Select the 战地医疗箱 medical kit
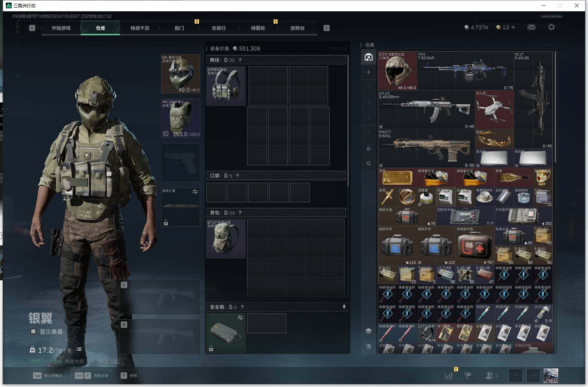 tap(475, 246)
